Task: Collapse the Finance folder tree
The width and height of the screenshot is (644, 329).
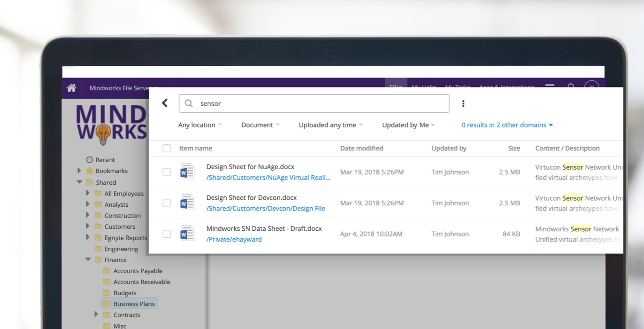Action: pyautogui.click(x=88, y=259)
